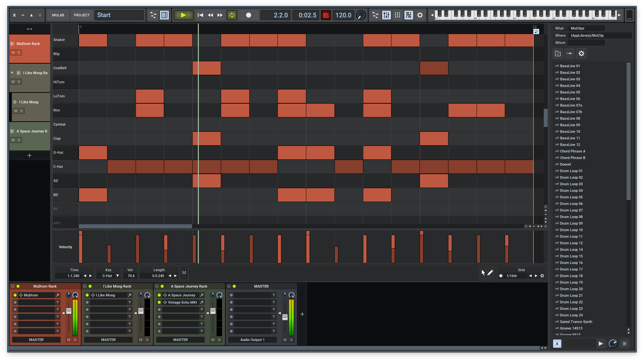Toggle the MuDrum module power LED
This screenshot has width=644, height=361.
[15, 295]
